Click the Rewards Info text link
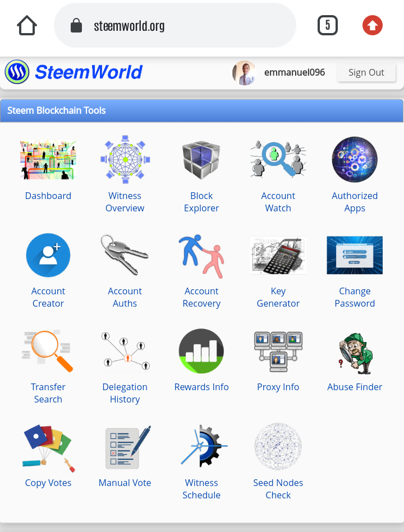Viewport: 404px width, 532px height. pos(201,387)
